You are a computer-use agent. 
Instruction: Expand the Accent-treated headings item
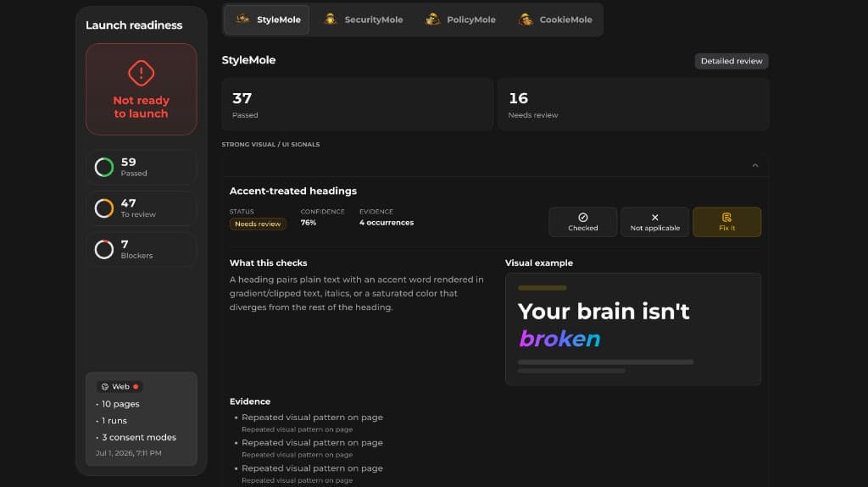(x=292, y=191)
